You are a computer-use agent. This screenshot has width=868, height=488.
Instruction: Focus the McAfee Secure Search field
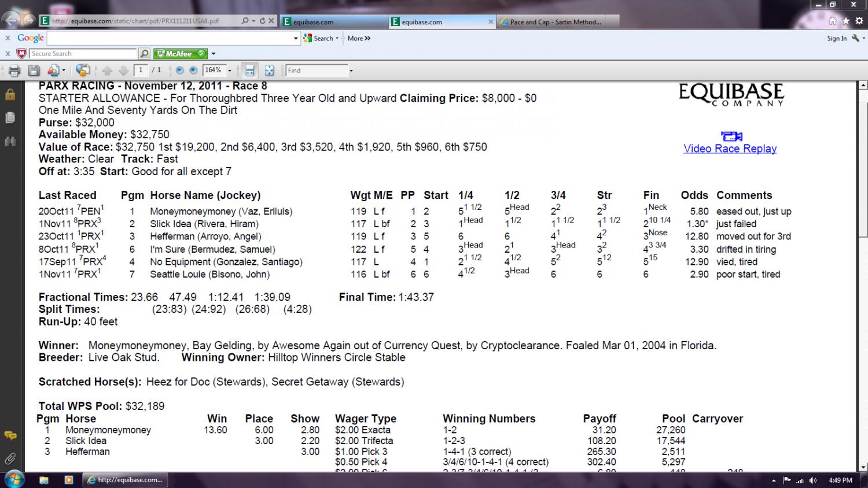[x=83, y=54]
